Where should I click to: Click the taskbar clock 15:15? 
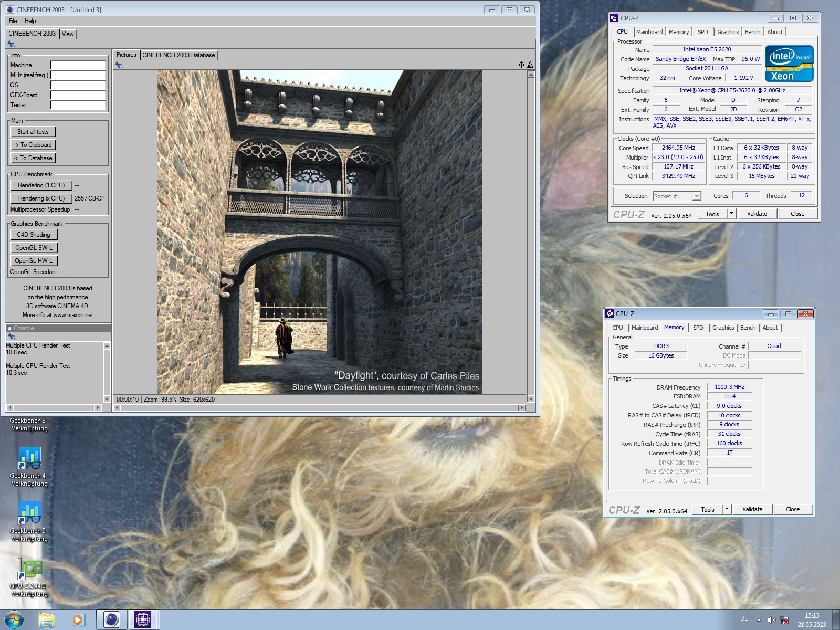pos(812,616)
